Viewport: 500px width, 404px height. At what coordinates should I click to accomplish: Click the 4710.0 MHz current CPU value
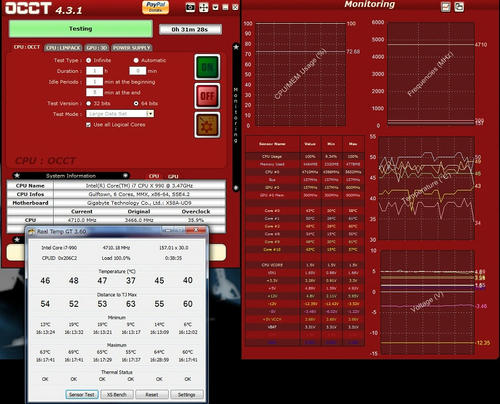coord(82,220)
